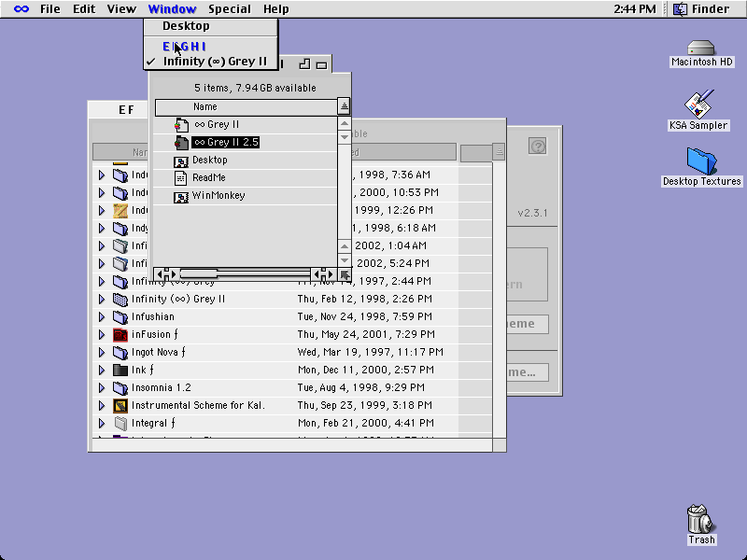
Task: Open the Help menu
Action: [x=276, y=9]
